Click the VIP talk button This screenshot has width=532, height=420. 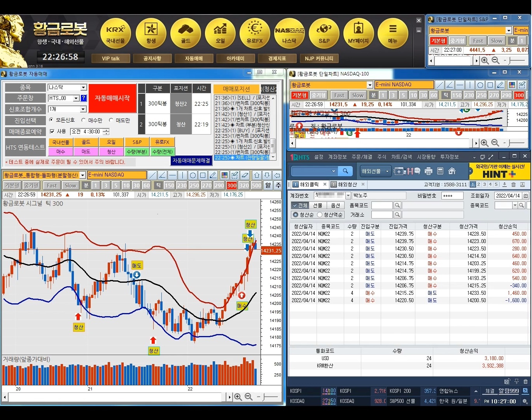[111, 58]
